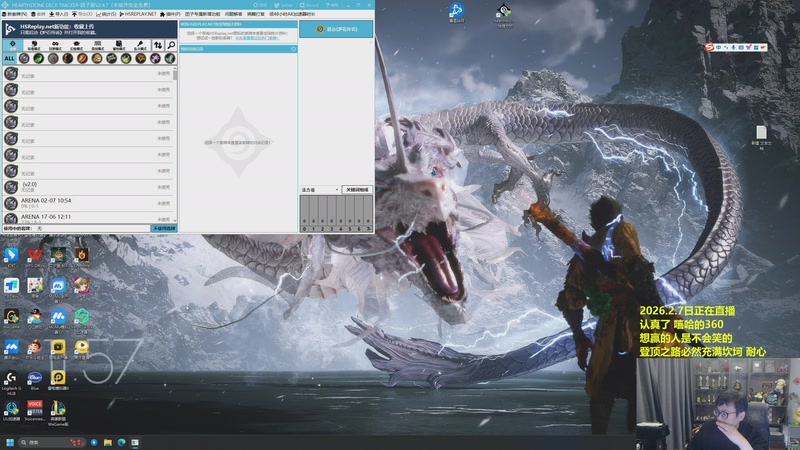The image size is (800, 450).
Task: Open Logitech G HUB desktop icon
Action: (x=11, y=383)
